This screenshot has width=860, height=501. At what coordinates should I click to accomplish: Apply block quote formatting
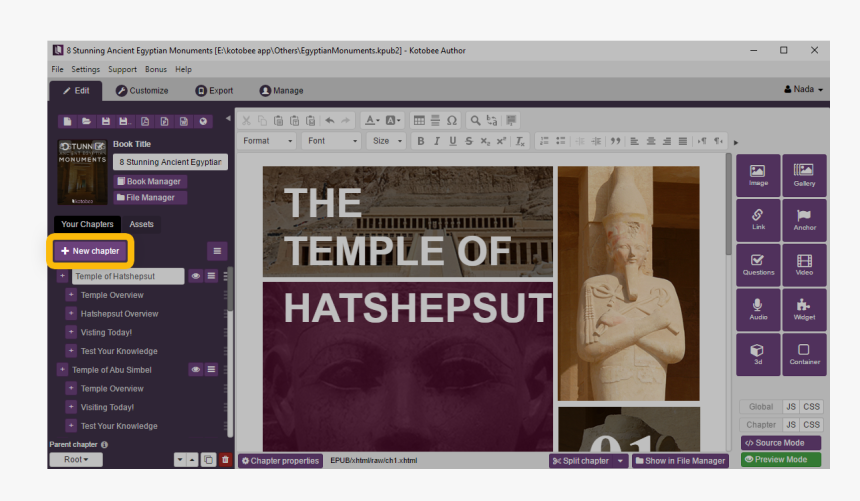[615, 141]
